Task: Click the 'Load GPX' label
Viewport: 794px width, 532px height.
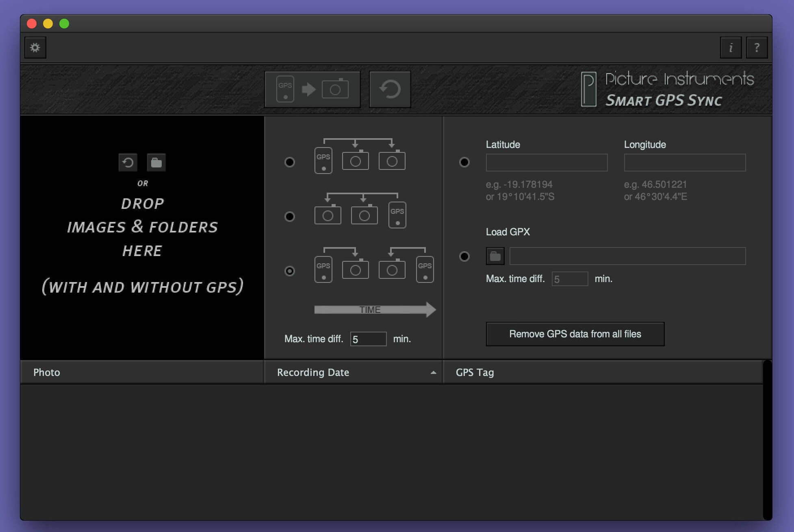Action: pyautogui.click(x=508, y=232)
